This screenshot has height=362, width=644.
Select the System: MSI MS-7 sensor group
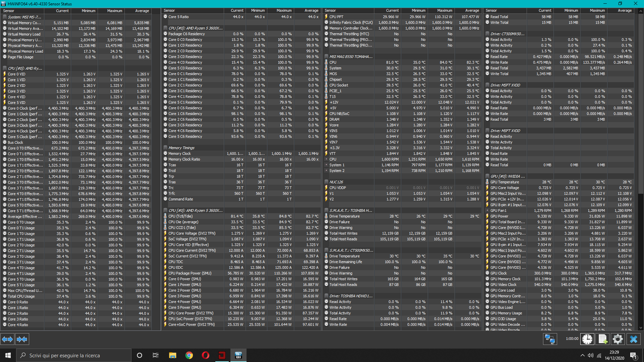tap(75, 17)
